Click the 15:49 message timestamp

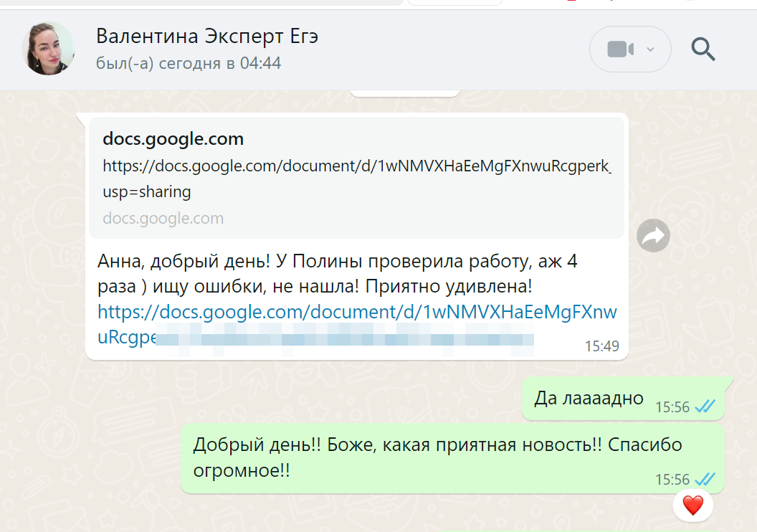pyautogui.click(x=601, y=346)
